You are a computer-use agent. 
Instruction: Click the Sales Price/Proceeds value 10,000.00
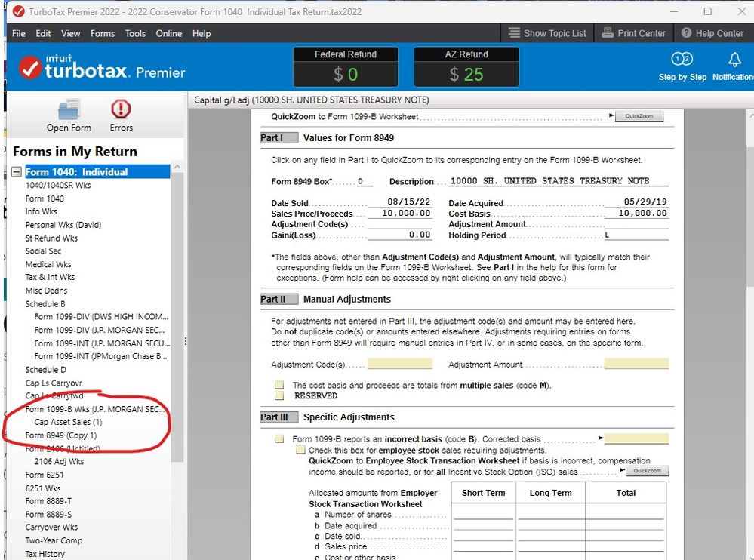(400, 213)
